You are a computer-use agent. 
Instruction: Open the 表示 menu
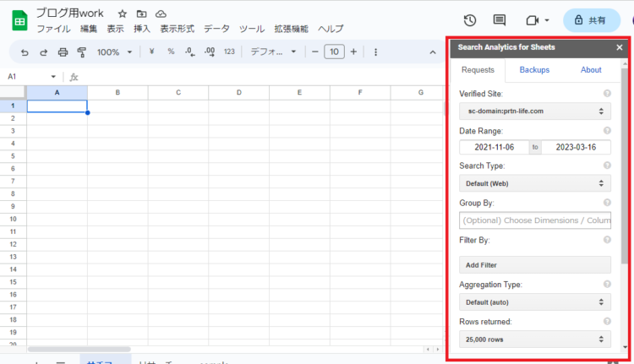[115, 29]
